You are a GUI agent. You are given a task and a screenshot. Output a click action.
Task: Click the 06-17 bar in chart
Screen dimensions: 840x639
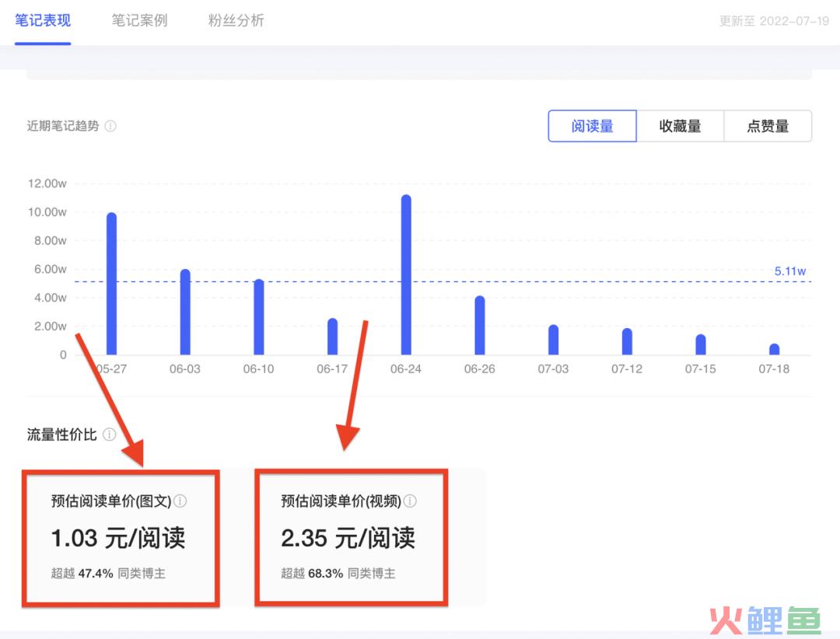[333, 337]
